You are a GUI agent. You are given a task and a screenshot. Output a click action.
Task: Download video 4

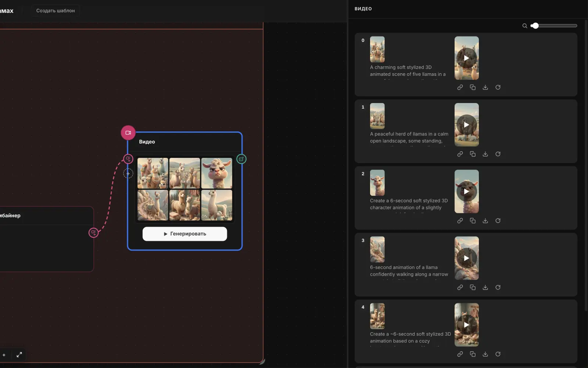click(x=485, y=354)
